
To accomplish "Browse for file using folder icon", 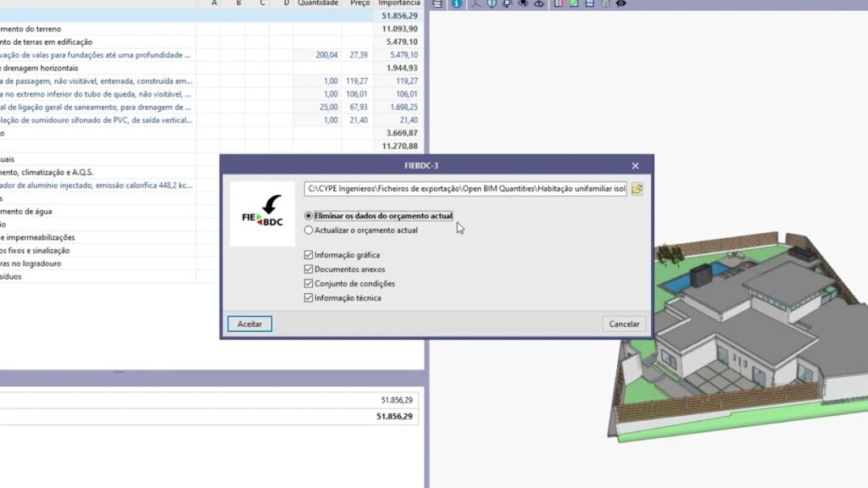I will coord(637,189).
